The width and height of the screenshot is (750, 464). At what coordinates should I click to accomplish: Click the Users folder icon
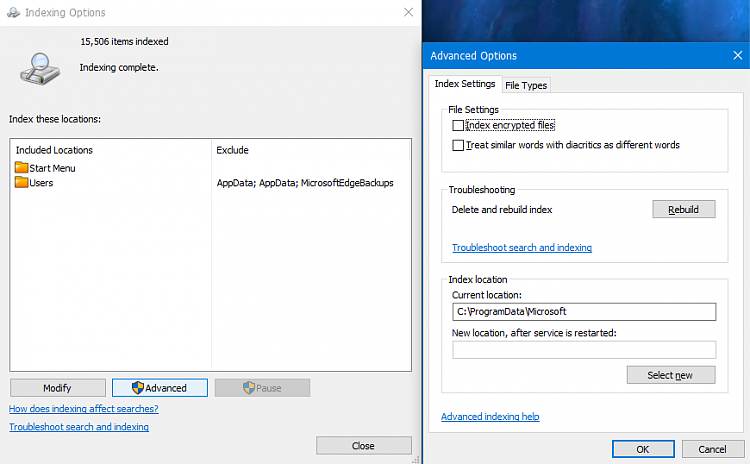22,182
